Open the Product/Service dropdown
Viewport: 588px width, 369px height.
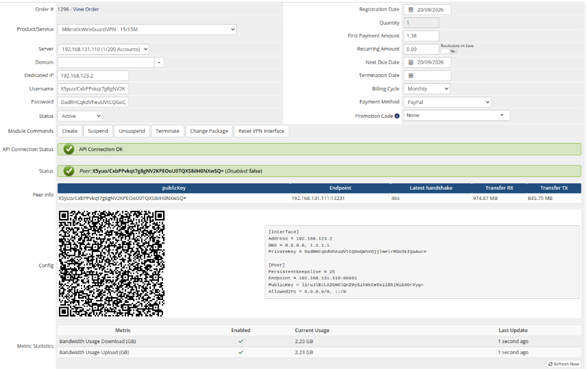(x=146, y=29)
